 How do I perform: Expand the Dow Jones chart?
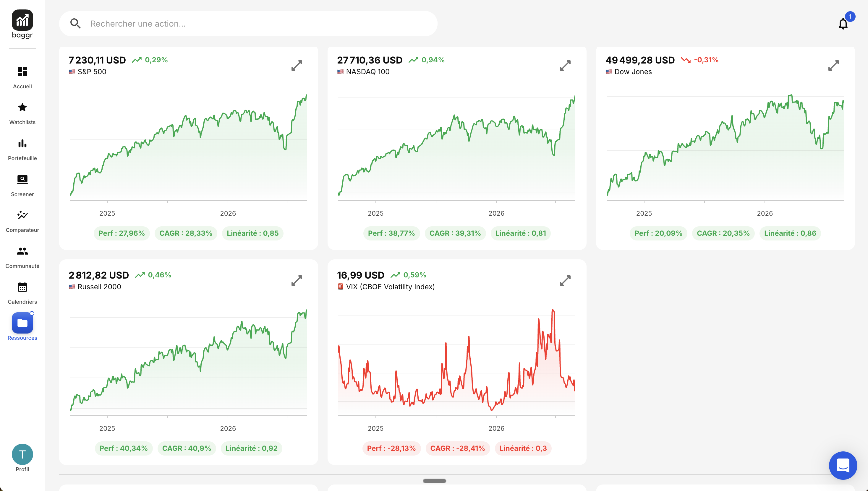pyautogui.click(x=833, y=65)
